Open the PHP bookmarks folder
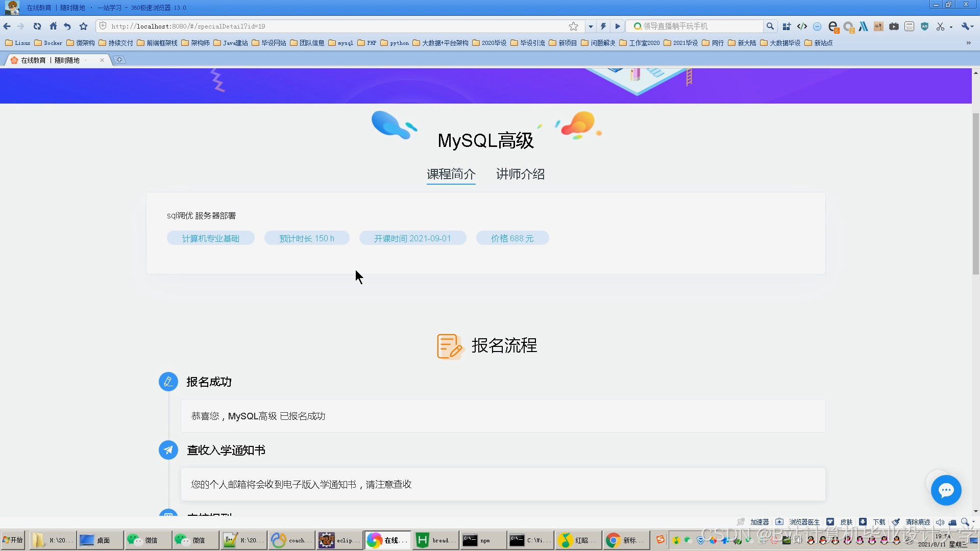This screenshot has height=551, width=980. pyautogui.click(x=367, y=43)
